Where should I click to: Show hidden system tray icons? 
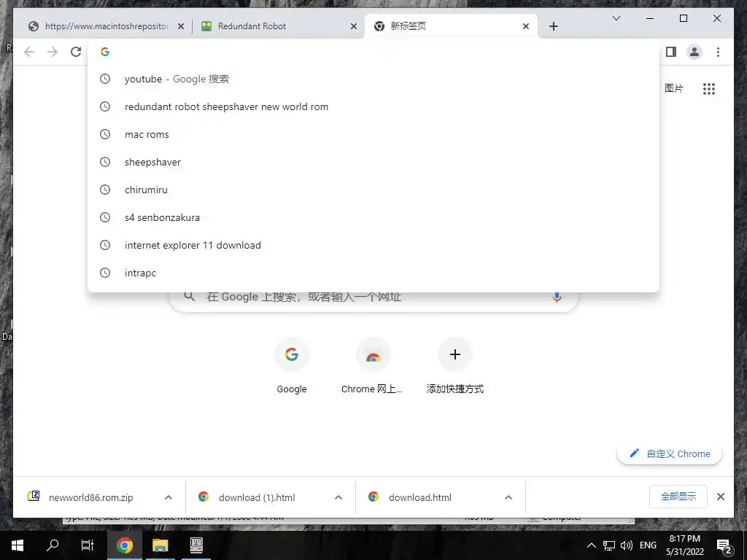click(591, 545)
